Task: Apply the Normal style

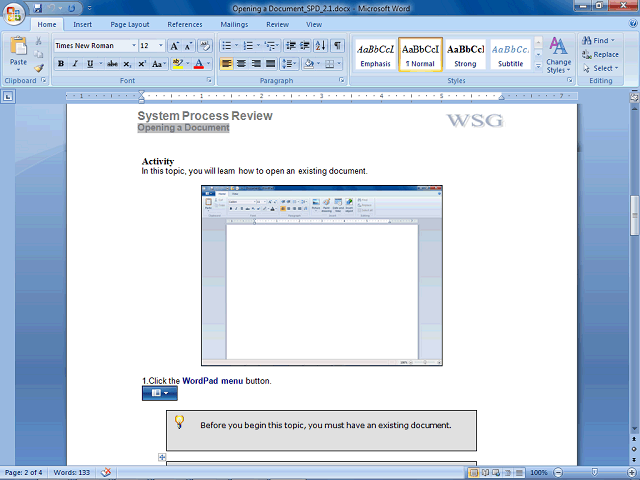Action: tap(420, 55)
